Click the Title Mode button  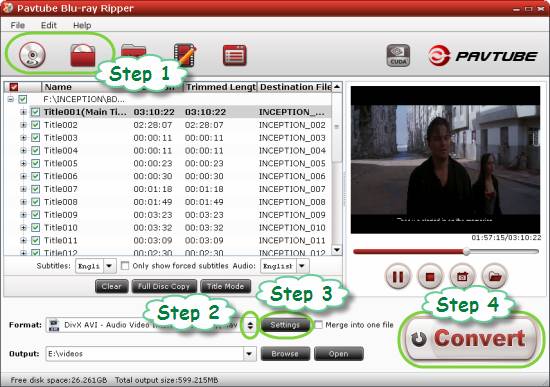tap(225, 286)
